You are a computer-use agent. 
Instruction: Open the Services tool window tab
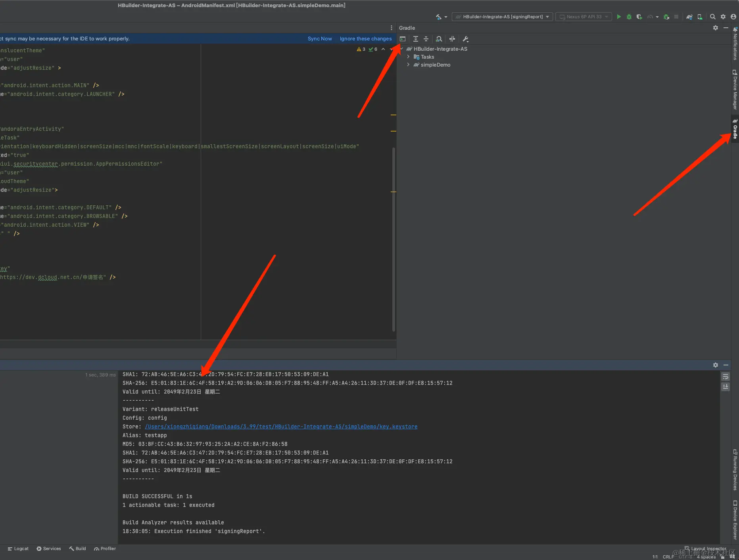click(x=49, y=549)
